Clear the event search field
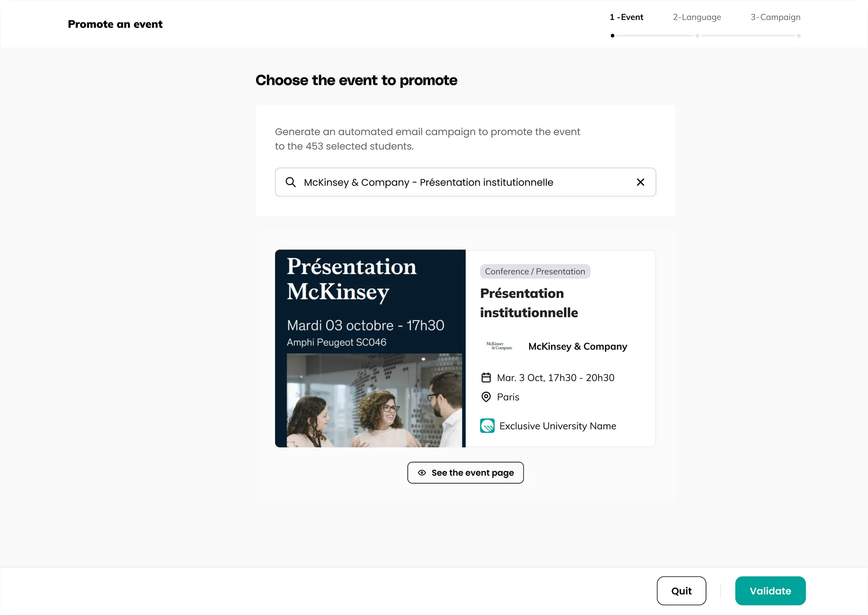The image size is (868, 615). [x=640, y=182]
